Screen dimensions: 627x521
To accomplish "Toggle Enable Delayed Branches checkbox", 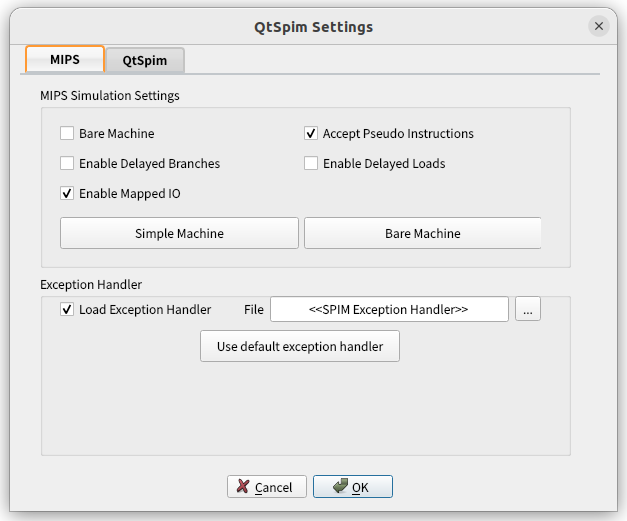I will 67,163.
